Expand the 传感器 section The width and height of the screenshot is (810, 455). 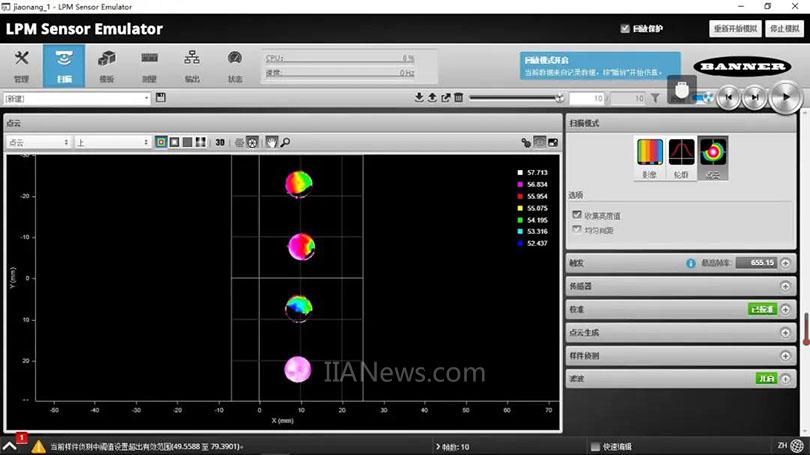[x=785, y=286]
